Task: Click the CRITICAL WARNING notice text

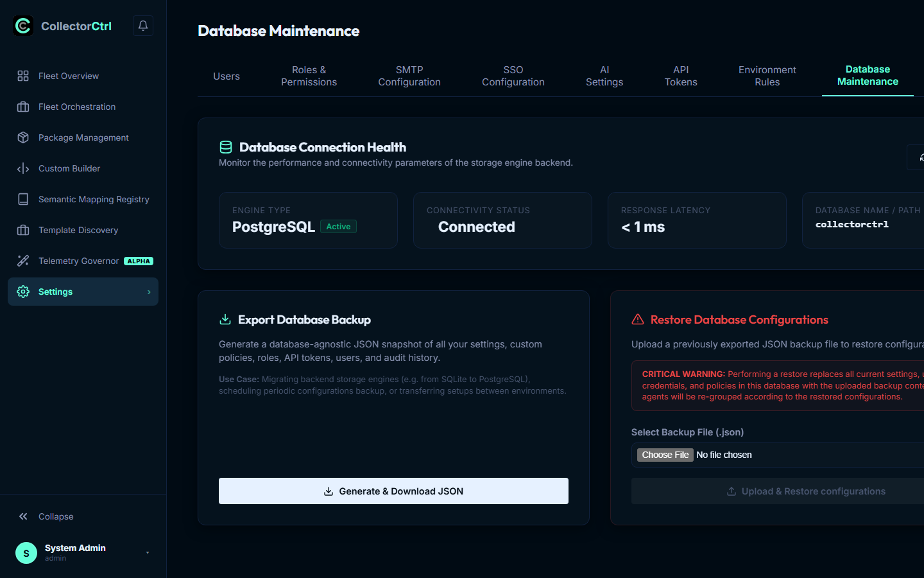Action: pyautogui.click(x=783, y=385)
